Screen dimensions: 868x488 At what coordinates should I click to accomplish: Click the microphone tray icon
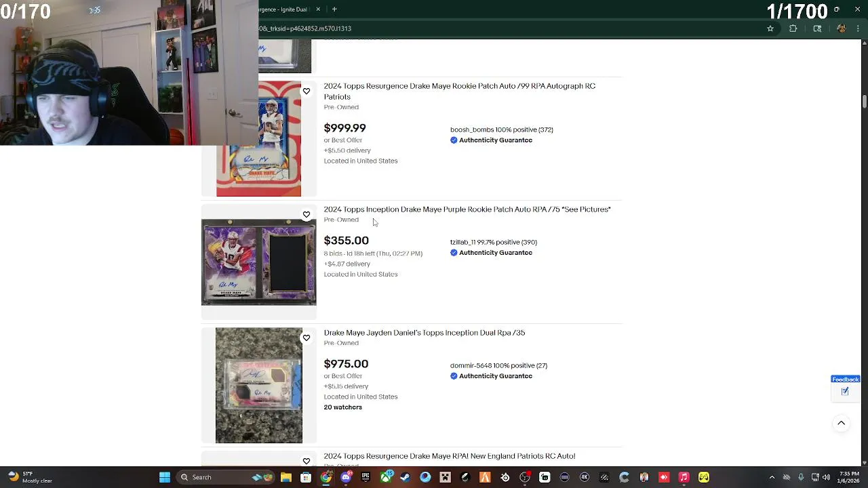coord(801,477)
